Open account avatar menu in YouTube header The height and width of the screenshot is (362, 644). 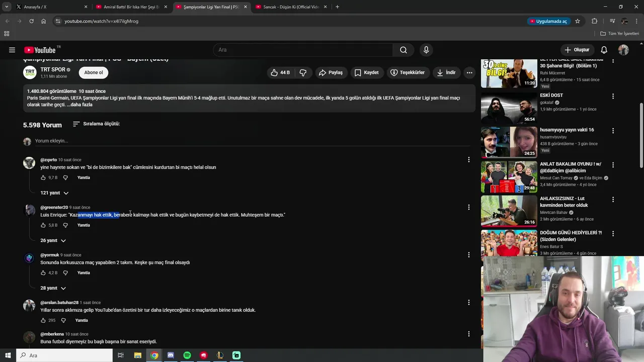[x=623, y=50]
